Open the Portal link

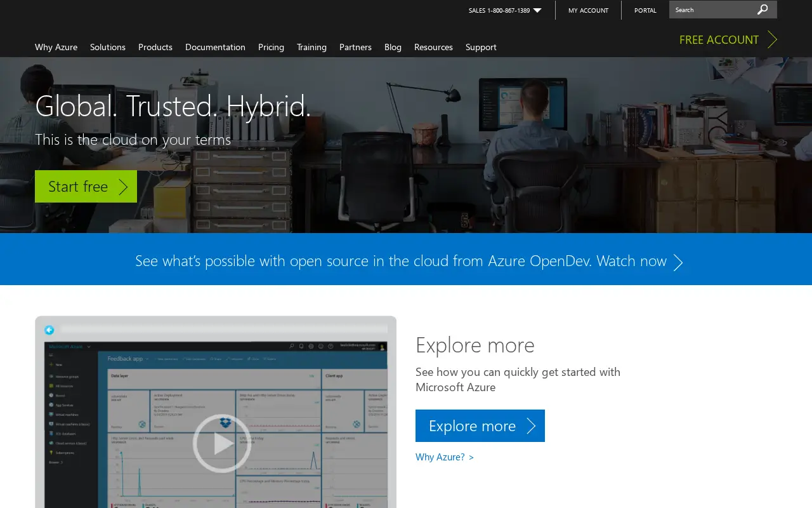click(645, 10)
